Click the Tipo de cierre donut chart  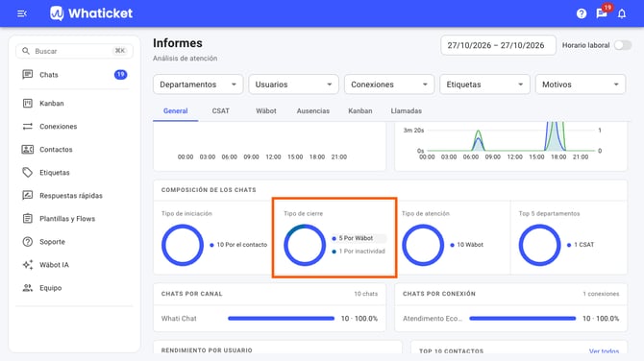tap(305, 245)
